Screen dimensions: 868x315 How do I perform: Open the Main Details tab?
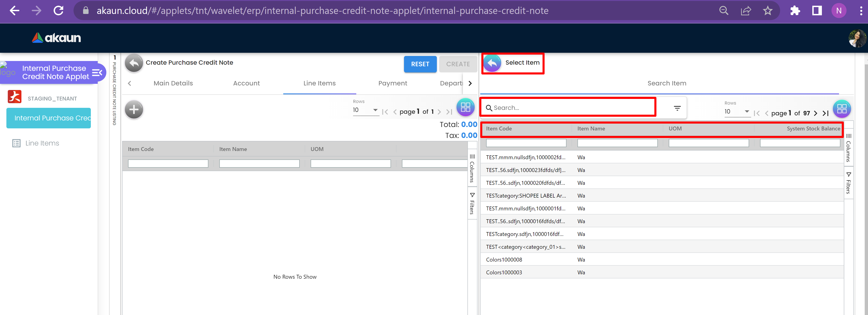pyautogui.click(x=173, y=83)
